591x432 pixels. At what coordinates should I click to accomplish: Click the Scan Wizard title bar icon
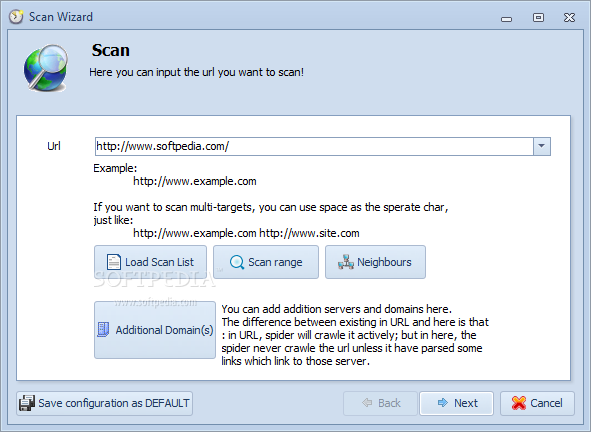point(16,17)
